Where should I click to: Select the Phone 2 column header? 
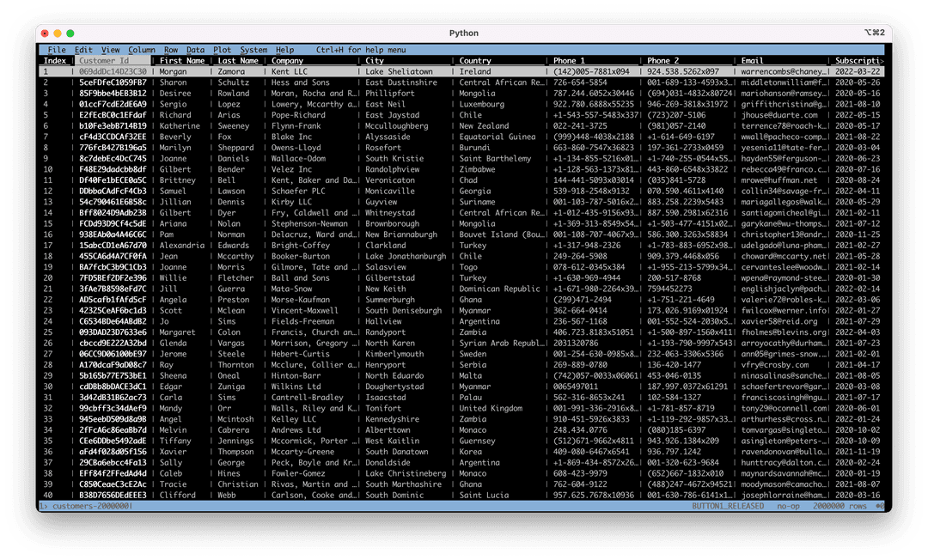662,60
